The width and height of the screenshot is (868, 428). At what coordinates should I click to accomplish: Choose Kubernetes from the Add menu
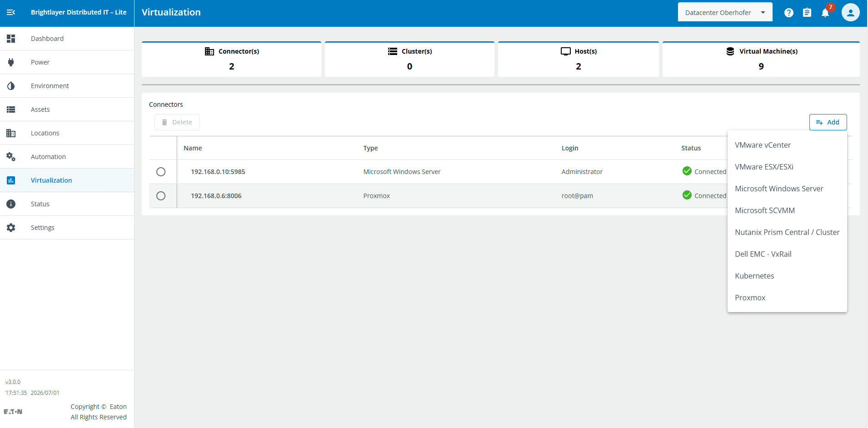pos(787,276)
